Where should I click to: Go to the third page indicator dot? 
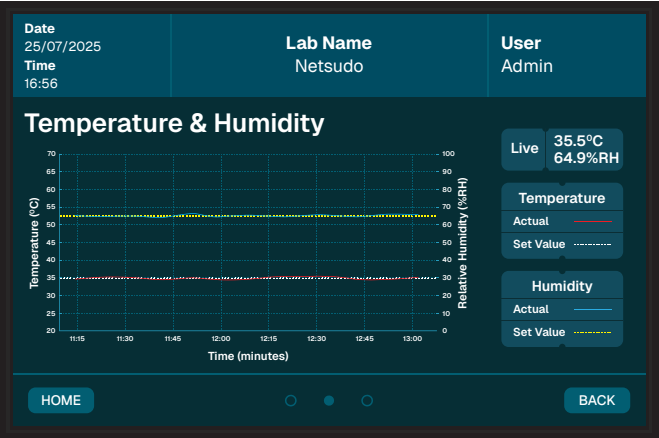coord(367,400)
